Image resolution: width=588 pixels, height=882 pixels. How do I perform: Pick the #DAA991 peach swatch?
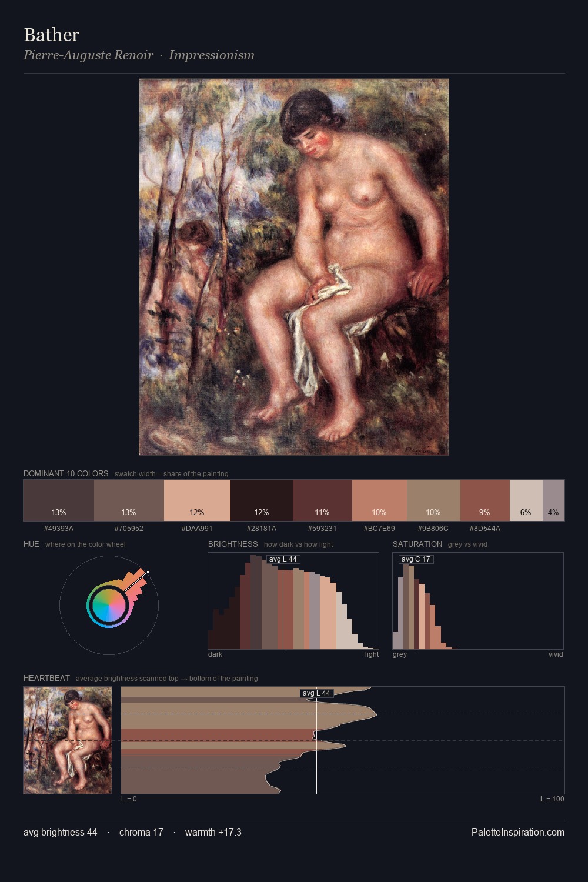197,500
